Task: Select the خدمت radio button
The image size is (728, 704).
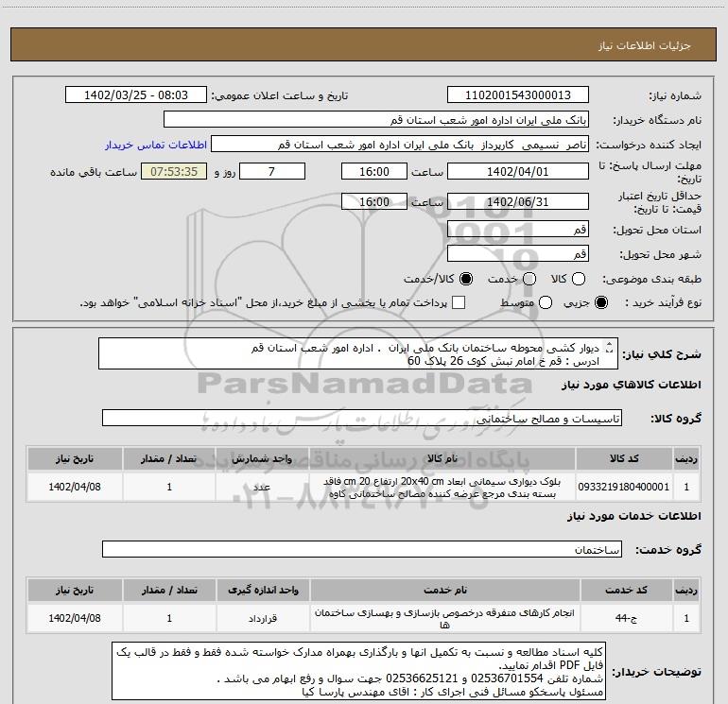Action: 529,279
